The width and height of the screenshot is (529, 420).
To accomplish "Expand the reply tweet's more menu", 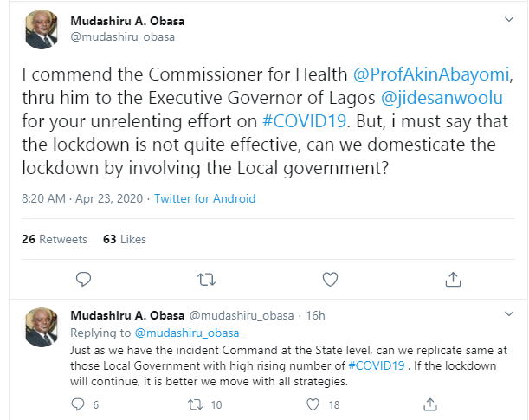I will [508, 315].
